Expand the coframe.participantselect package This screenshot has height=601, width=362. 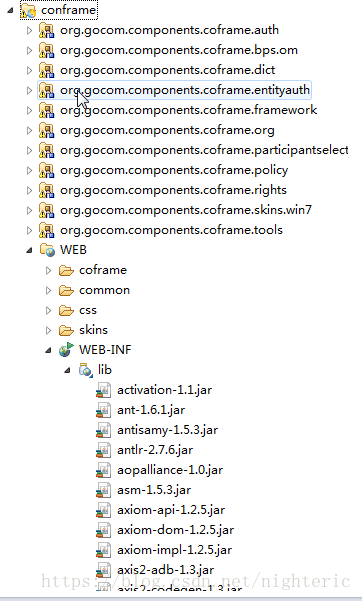click(x=30, y=150)
